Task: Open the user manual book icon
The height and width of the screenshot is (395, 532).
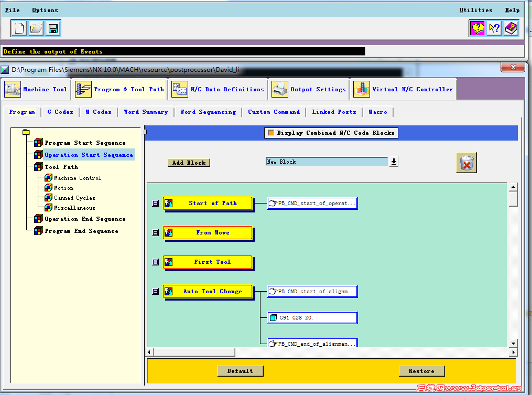Action: pyautogui.click(x=511, y=28)
